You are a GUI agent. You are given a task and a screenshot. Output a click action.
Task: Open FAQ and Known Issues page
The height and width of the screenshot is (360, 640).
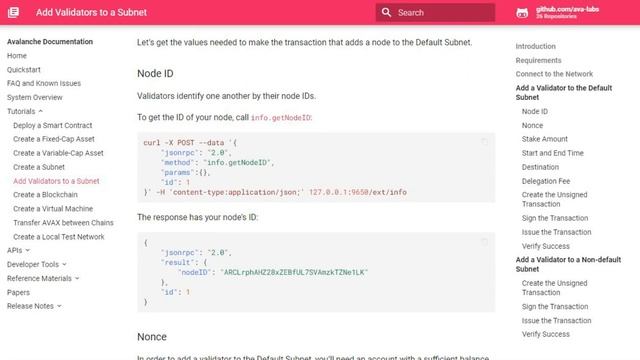(44, 83)
